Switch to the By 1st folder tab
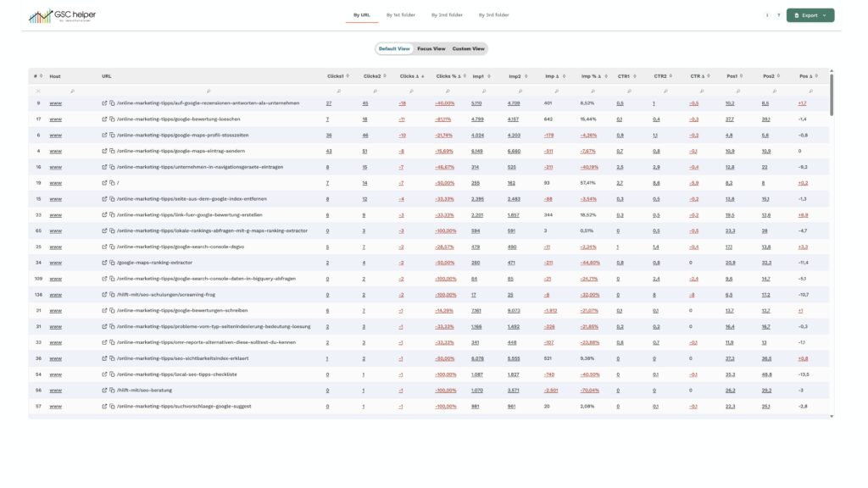The width and height of the screenshot is (868, 488). [398, 14]
